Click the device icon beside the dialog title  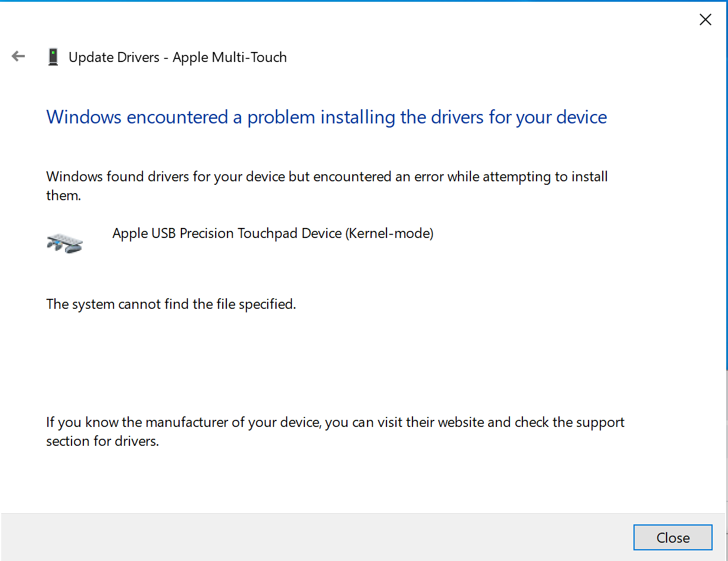(53, 56)
